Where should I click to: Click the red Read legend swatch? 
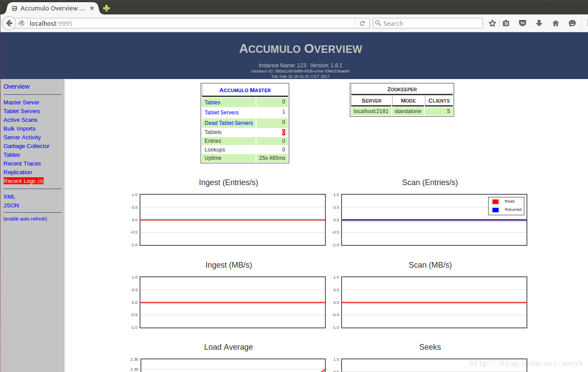pos(496,201)
